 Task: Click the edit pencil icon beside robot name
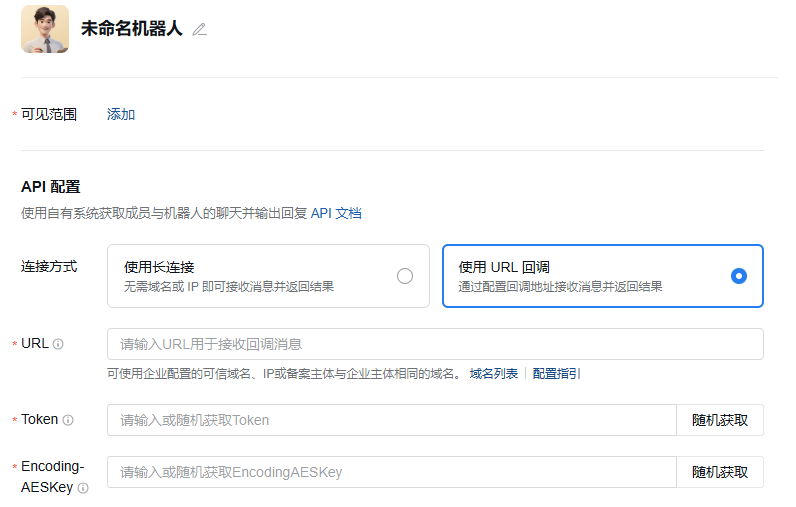199,30
